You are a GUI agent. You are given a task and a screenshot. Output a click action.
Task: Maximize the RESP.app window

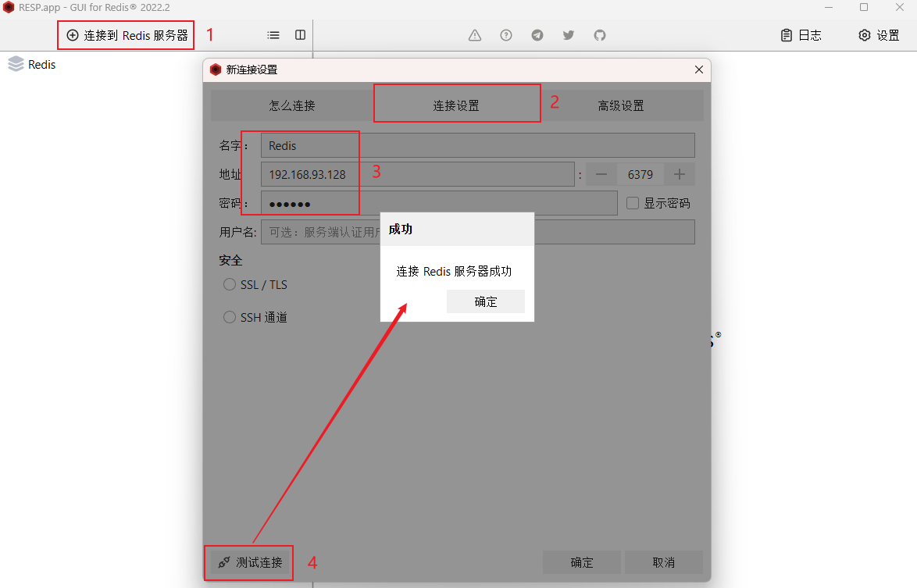pyautogui.click(x=864, y=8)
